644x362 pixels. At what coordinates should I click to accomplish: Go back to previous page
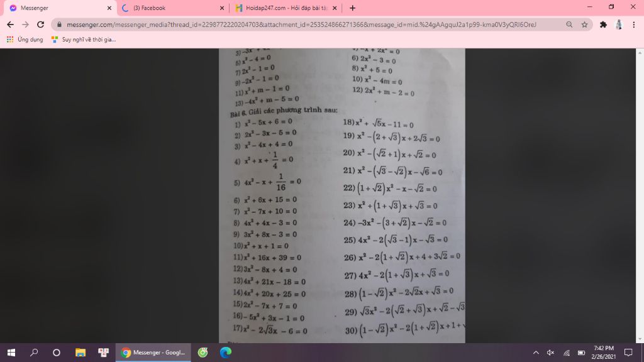[10, 25]
